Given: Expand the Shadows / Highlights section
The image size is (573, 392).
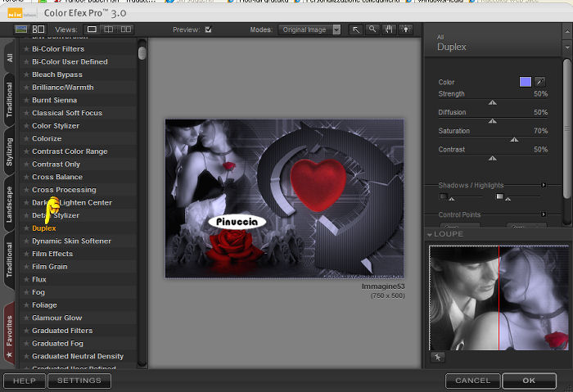Looking at the screenshot, I should tap(544, 185).
